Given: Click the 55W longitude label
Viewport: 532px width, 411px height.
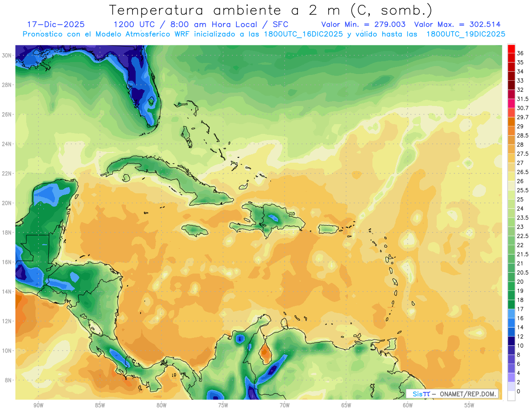Looking at the screenshot, I should [x=469, y=406].
